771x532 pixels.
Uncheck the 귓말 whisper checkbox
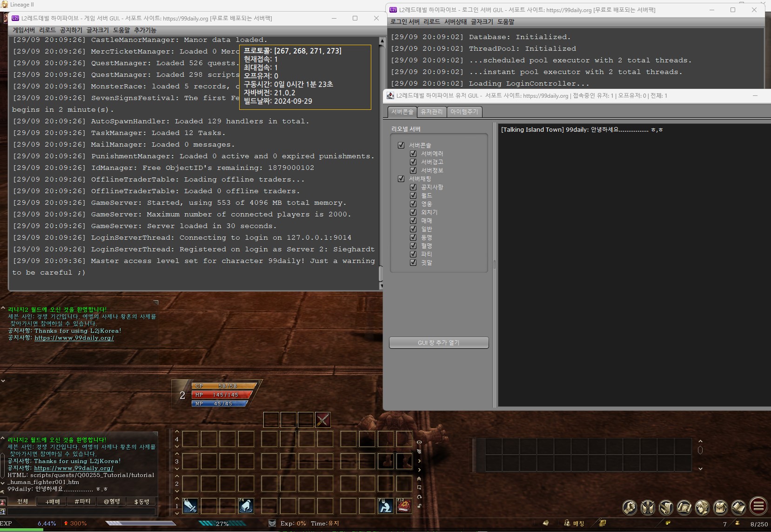413,263
